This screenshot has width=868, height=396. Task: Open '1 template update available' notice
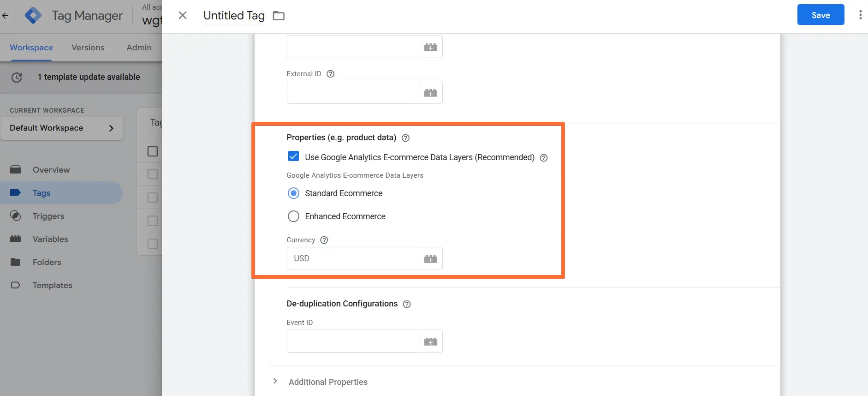(x=89, y=77)
